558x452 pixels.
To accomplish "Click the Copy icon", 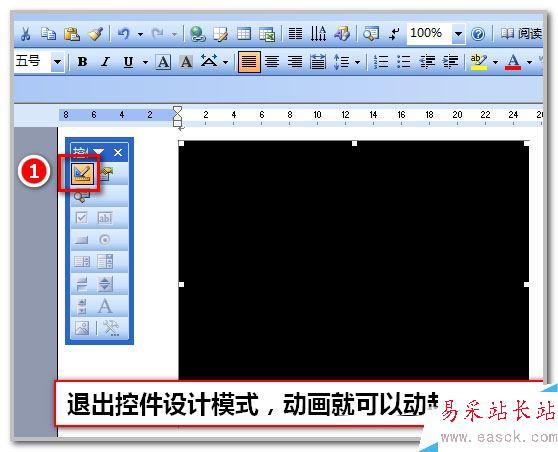I will 48,33.
